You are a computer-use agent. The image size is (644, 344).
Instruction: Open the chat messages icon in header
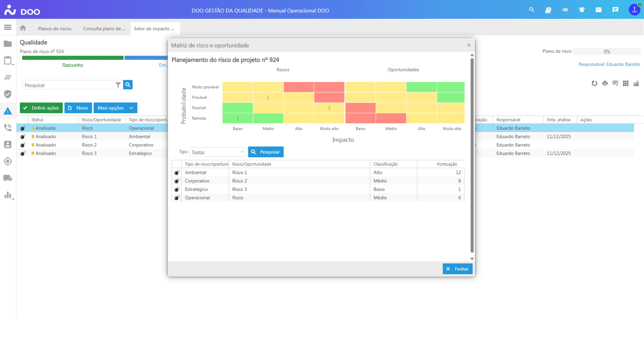click(x=615, y=10)
